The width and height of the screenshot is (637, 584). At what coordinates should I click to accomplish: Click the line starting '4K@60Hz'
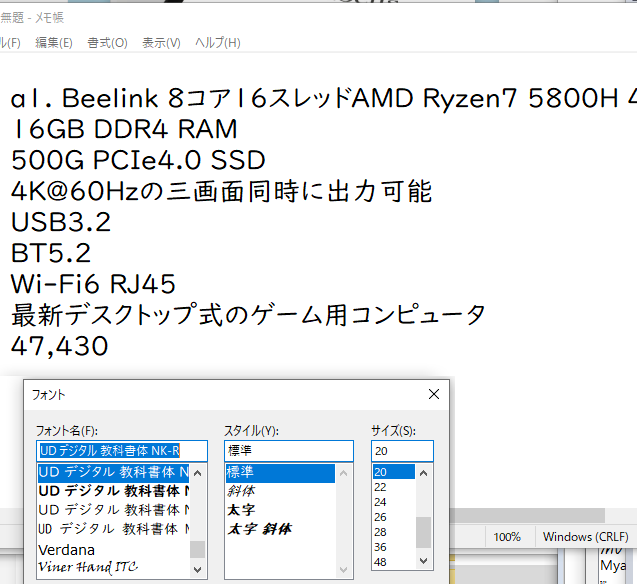pos(221,191)
